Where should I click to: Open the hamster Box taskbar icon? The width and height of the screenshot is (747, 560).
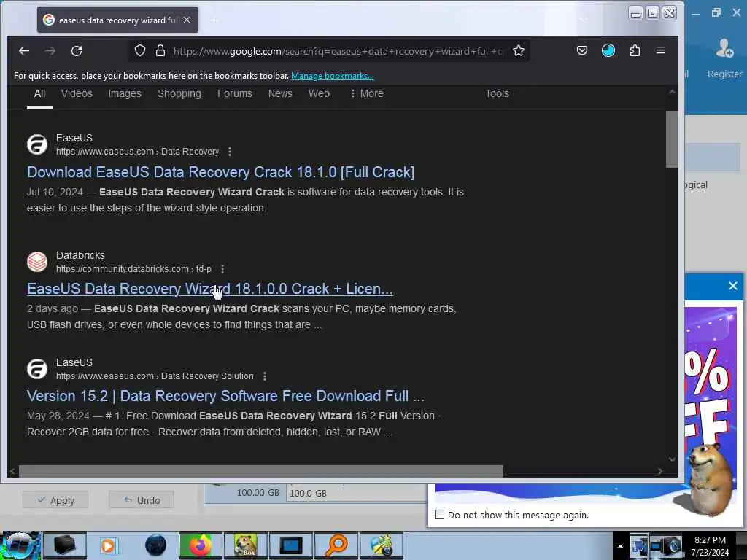pos(245,545)
